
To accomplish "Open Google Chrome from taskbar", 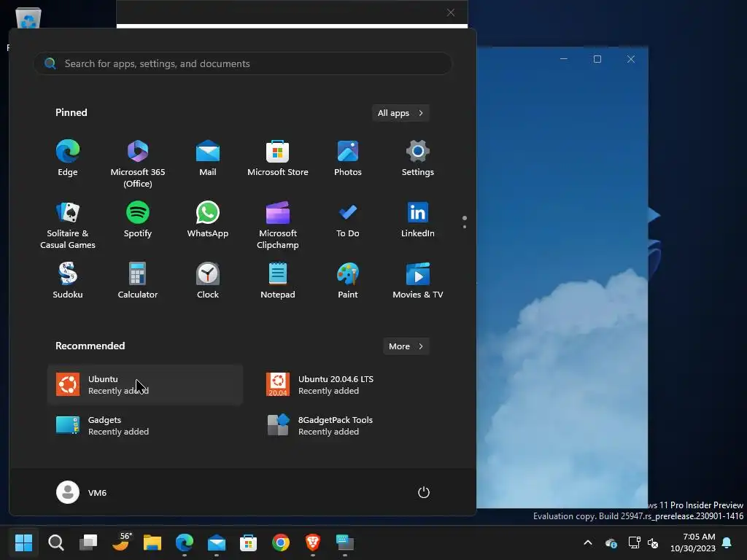I will pyautogui.click(x=281, y=542).
